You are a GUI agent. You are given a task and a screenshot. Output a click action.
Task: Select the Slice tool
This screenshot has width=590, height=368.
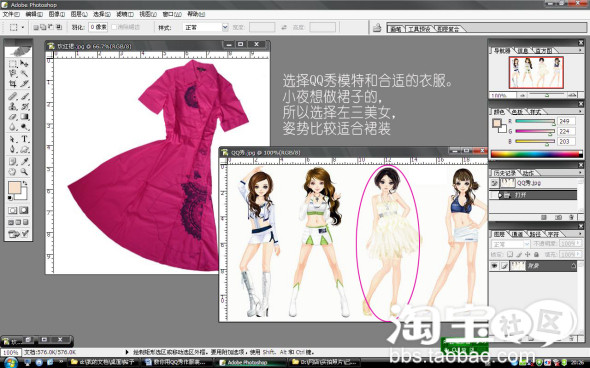(24, 83)
